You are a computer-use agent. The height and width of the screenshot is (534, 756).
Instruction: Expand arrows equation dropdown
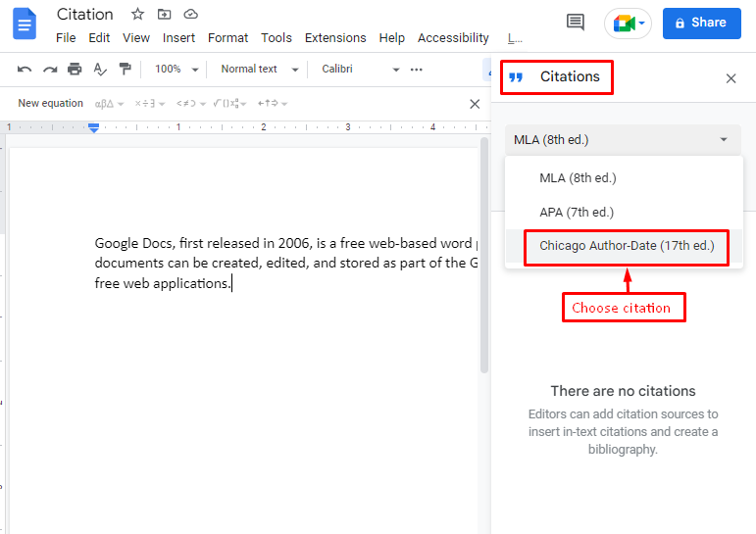point(273,104)
